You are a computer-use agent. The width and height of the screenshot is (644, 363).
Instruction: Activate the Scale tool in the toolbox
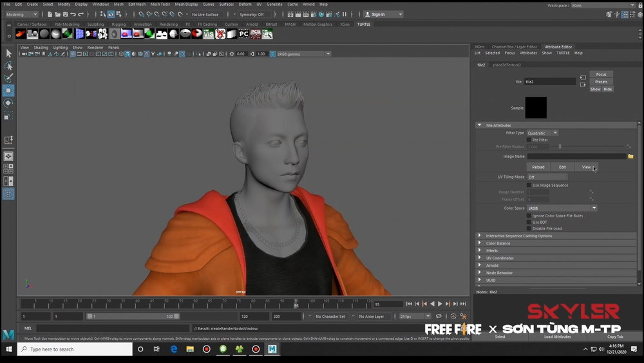[8, 115]
